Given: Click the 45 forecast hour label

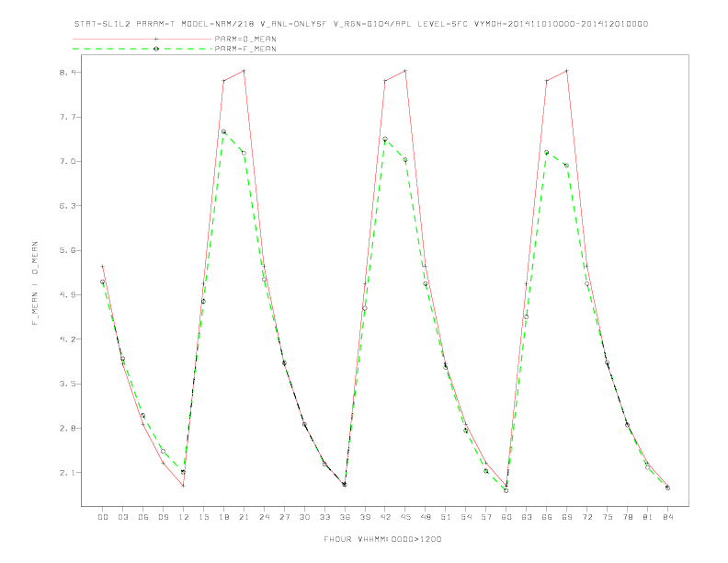Looking at the screenshot, I should 405,517.
